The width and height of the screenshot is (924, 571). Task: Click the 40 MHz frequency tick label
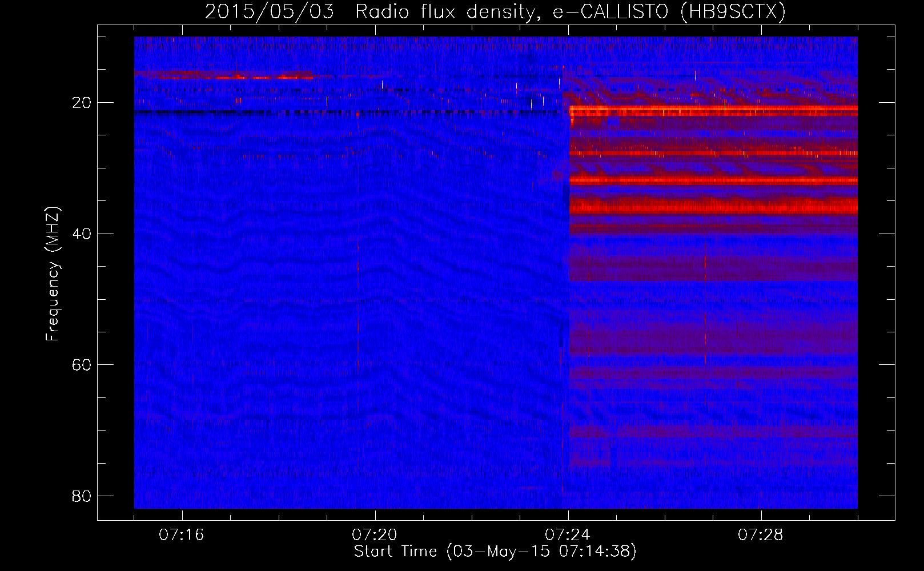tap(82, 234)
